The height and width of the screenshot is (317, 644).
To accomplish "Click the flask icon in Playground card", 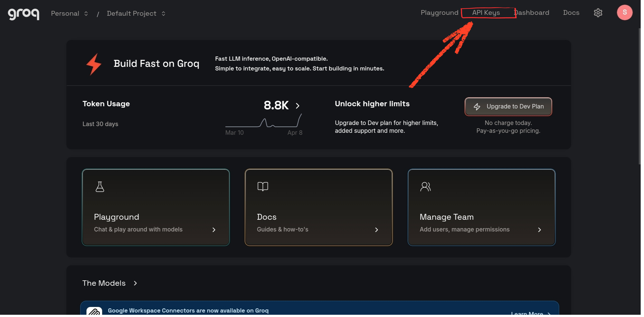I will 100,187.
